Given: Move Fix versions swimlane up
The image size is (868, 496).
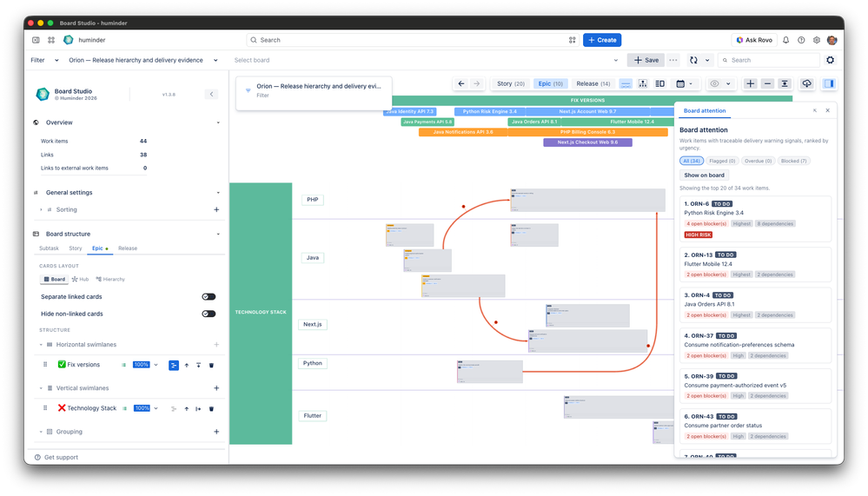Looking at the screenshot, I should click(187, 366).
